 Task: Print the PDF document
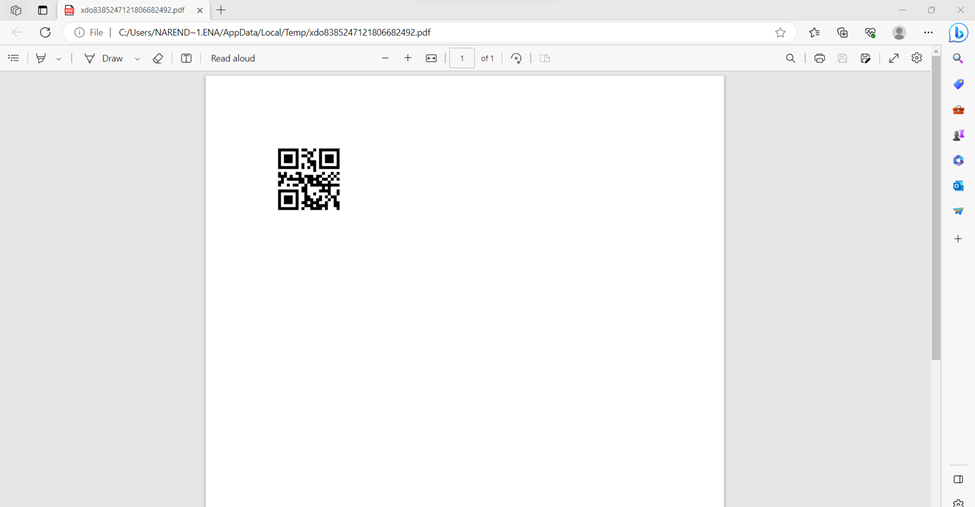click(x=820, y=58)
